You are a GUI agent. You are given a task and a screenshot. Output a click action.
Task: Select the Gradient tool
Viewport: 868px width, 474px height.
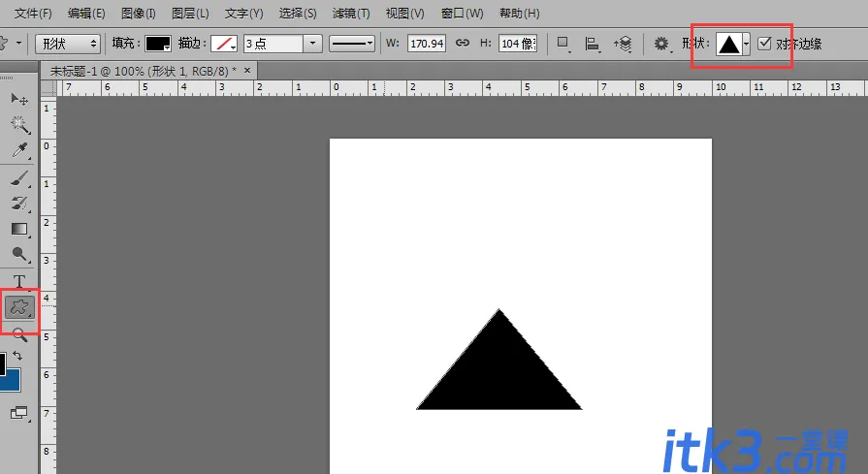point(19,229)
